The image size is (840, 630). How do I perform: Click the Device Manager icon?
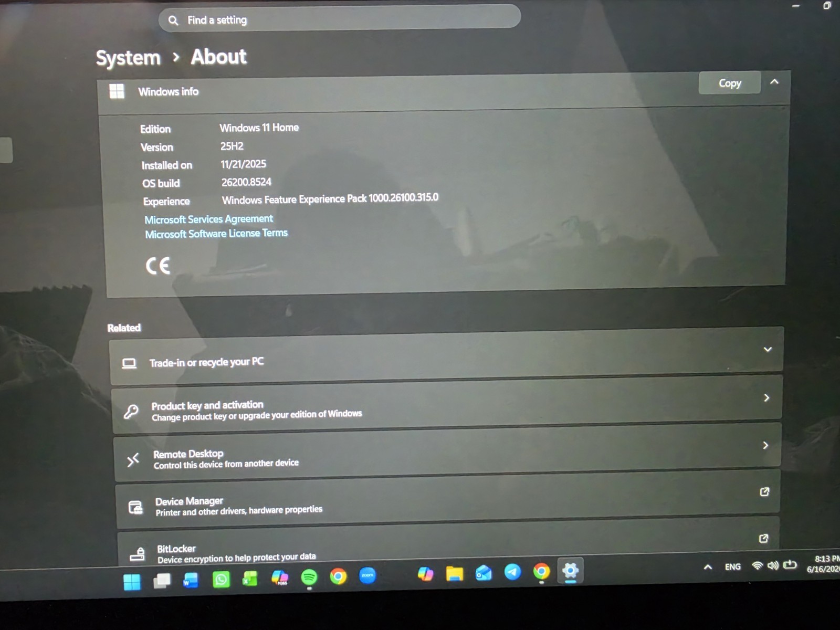point(135,507)
